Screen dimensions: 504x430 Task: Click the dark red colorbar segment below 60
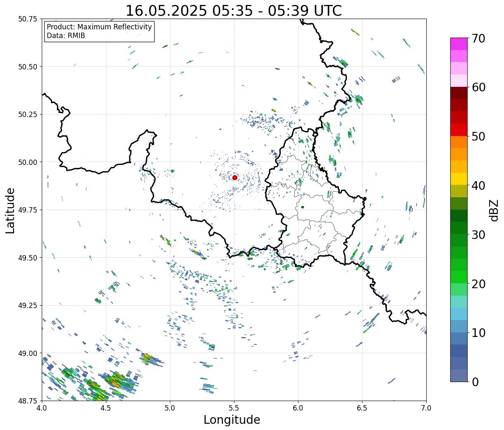point(459,93)
